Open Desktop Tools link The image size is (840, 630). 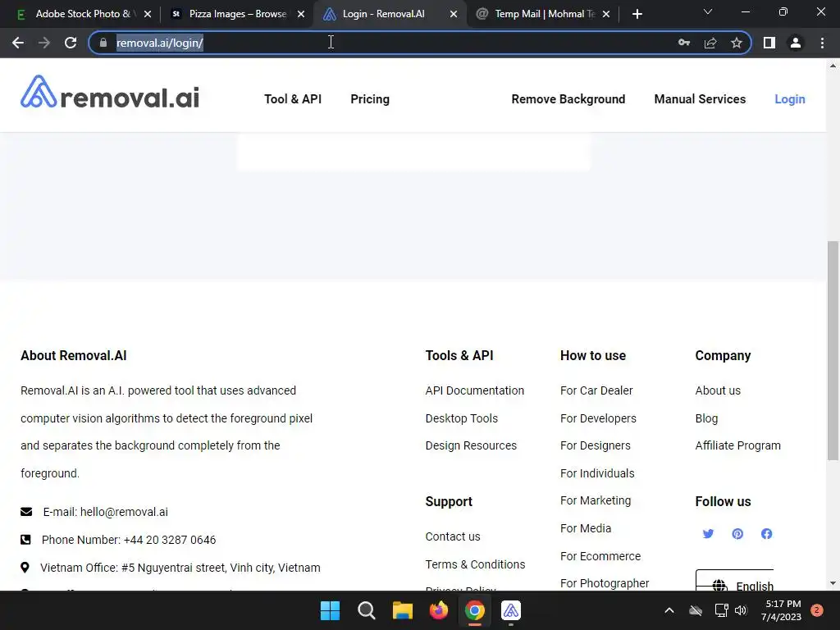[x=461, y=418]
